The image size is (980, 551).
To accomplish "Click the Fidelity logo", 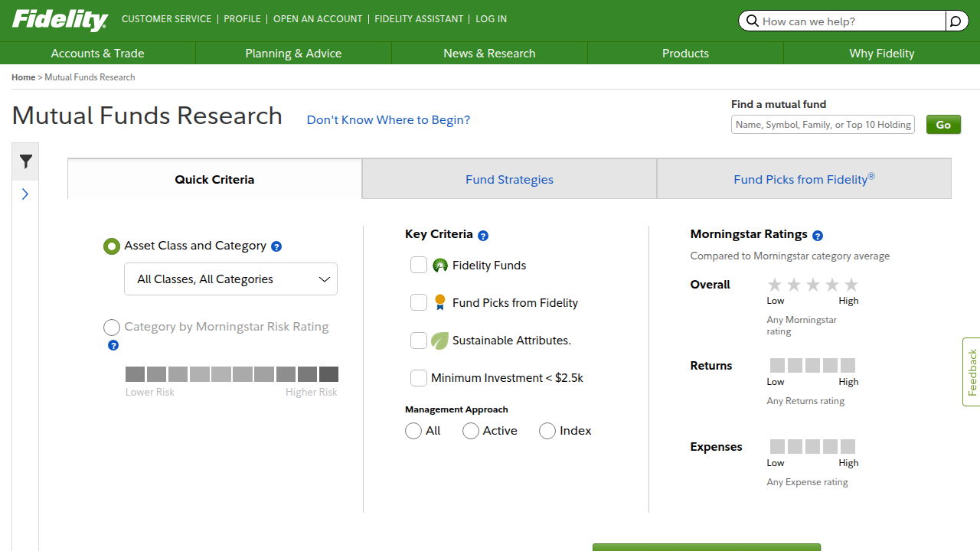I will point(60,20).
